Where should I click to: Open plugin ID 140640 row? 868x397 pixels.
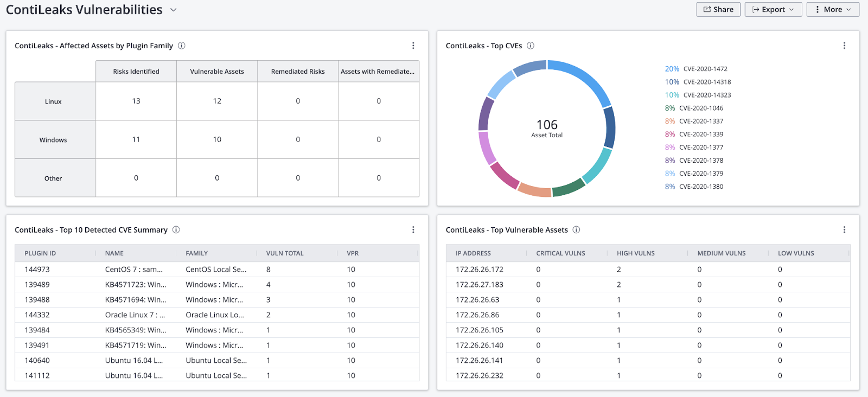click(x=217, y=361)
